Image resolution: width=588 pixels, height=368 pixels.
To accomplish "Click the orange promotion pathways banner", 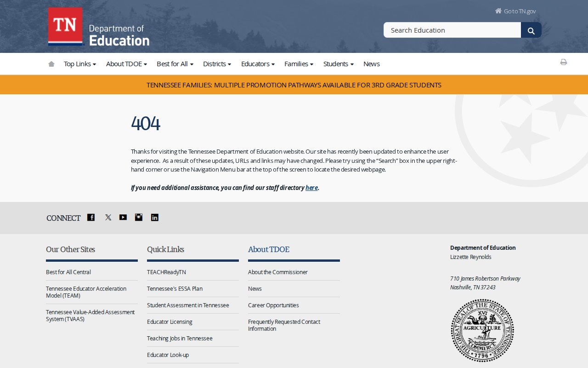I will [x=294, y=85].
